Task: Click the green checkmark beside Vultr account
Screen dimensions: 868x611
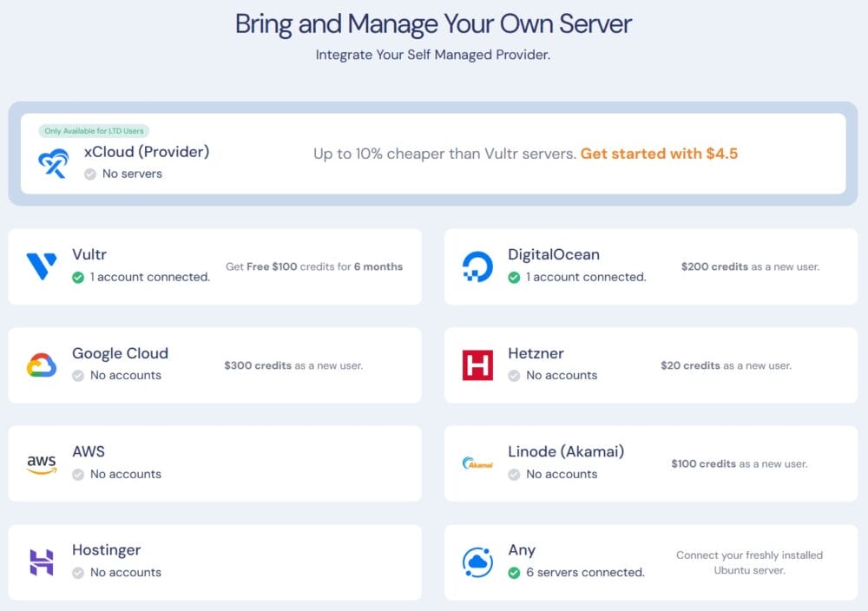Action: [x=77, y=277]
